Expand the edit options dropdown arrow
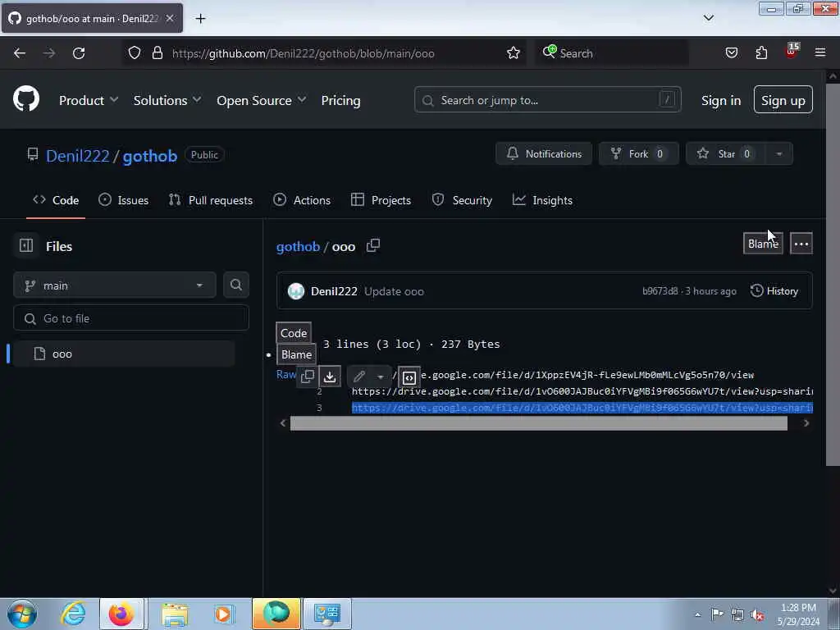The width and height of the screenshot is (840, 630). (x=381, y=377)
